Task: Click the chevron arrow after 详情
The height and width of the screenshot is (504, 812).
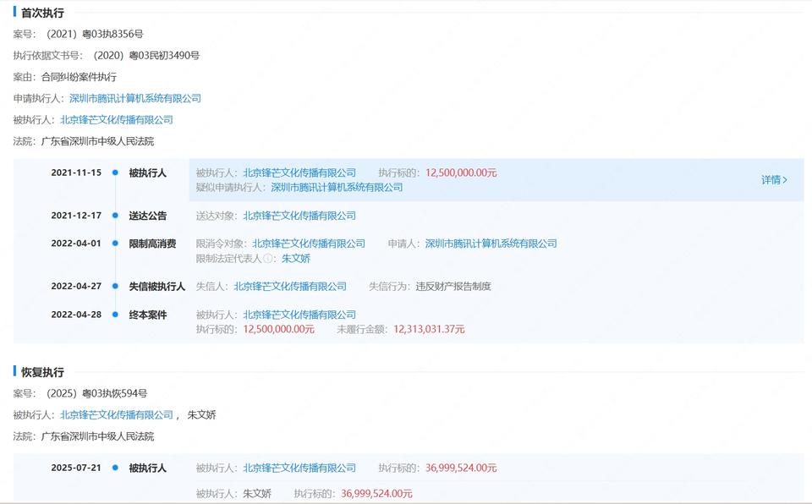Action: click(x=784, y=180)
